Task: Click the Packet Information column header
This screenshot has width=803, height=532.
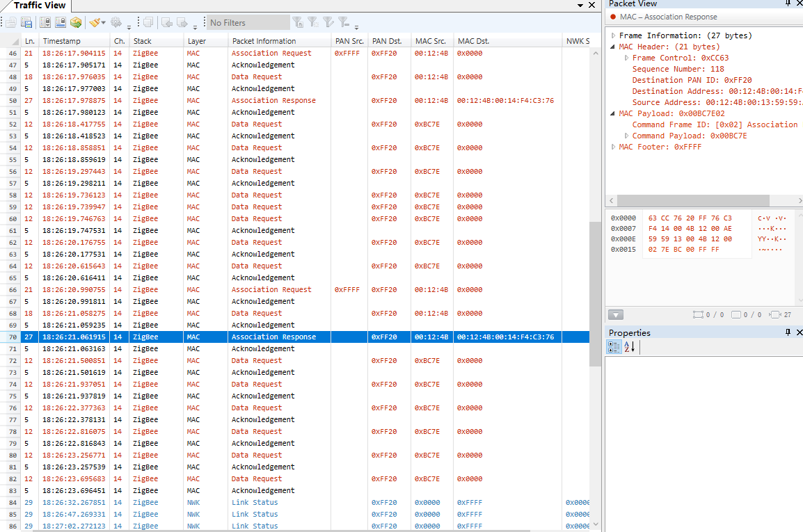Action: pyautogui.click(x=264, y=41)
